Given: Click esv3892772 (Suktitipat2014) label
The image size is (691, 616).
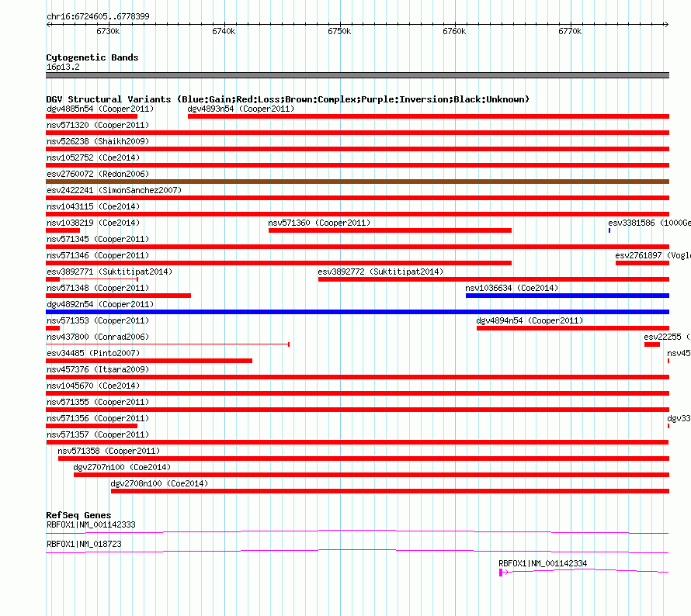Looking at the screenshot, I should click(380, 272).
